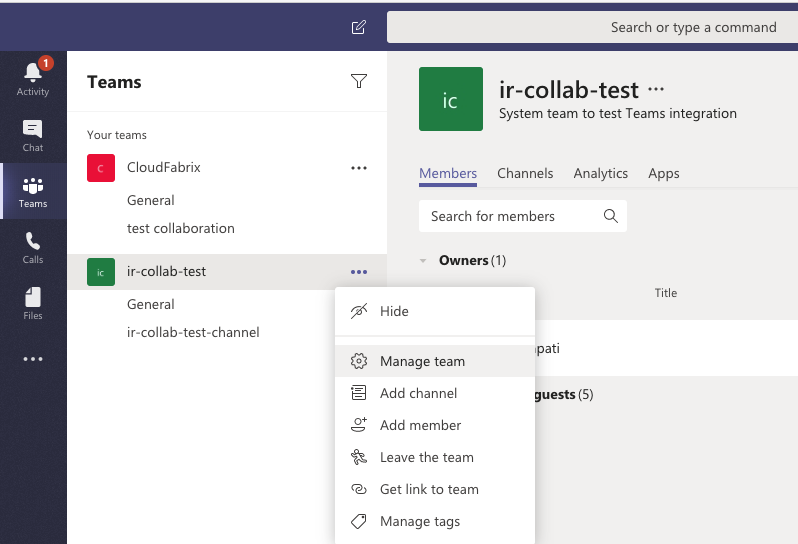Viewport: 798px width, 544px height.
Task: Switch to the Analytics tab
Action: [600, 173]
